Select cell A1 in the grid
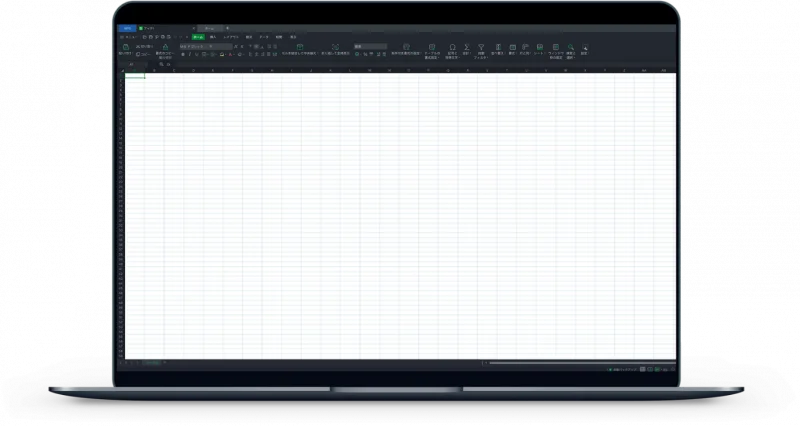Image resolution: width=800 pixels, height=426 pixels. point(135,76)
